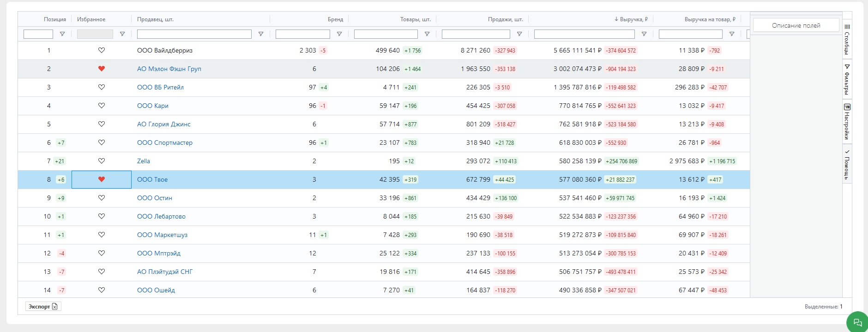
Task: Focus the Выручка filter input field
Action: [x=585, y=34]
